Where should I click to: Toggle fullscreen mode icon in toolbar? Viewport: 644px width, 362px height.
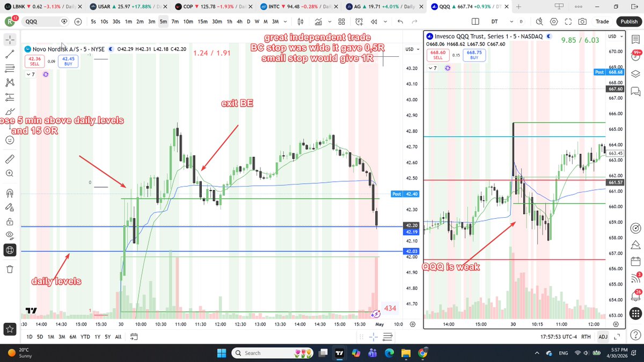[568, 22]
